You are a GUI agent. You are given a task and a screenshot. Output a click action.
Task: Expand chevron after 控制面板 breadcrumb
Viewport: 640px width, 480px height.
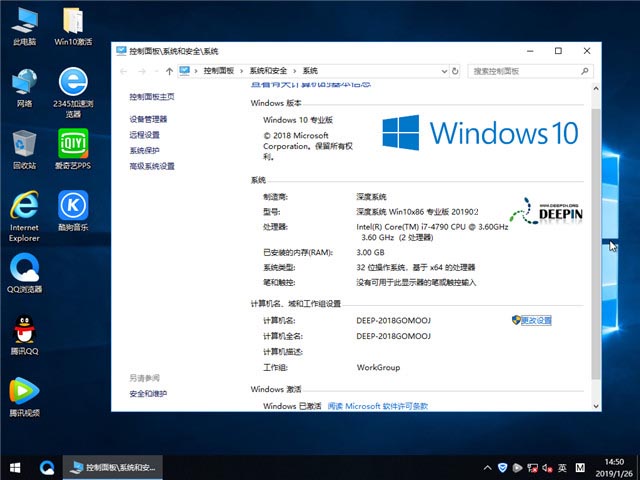tap(242, 71)
